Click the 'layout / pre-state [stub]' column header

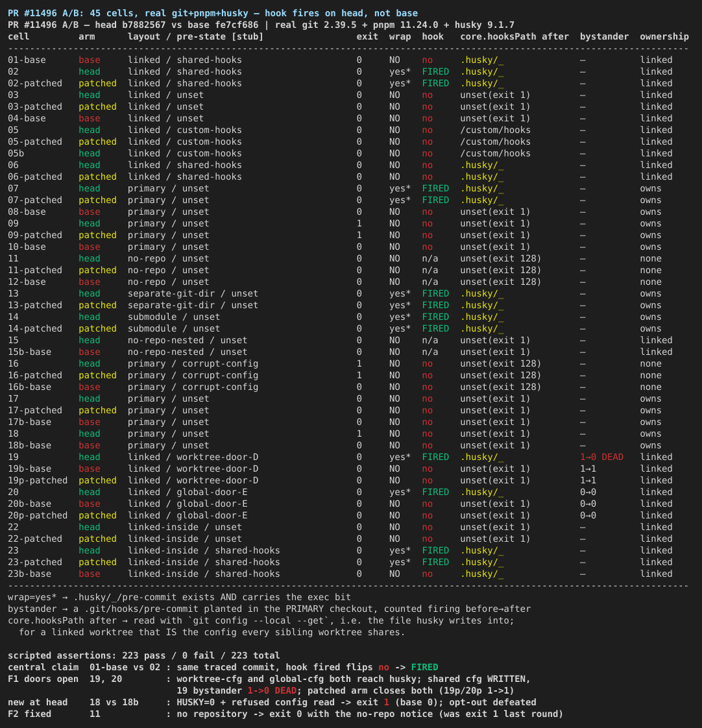tap(195, 36)
